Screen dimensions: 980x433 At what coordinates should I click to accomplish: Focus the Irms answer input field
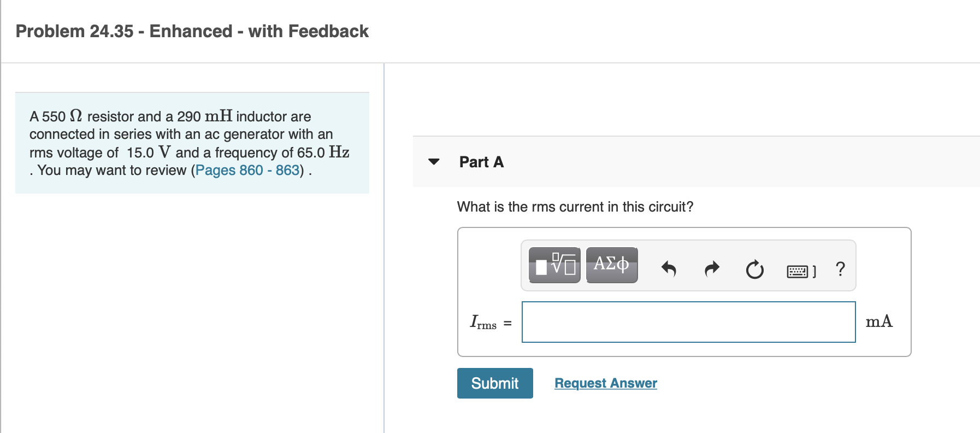688,322
